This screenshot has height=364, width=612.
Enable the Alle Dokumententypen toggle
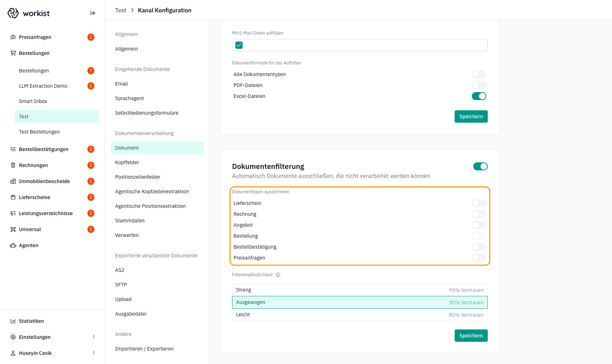coord(479,74)
